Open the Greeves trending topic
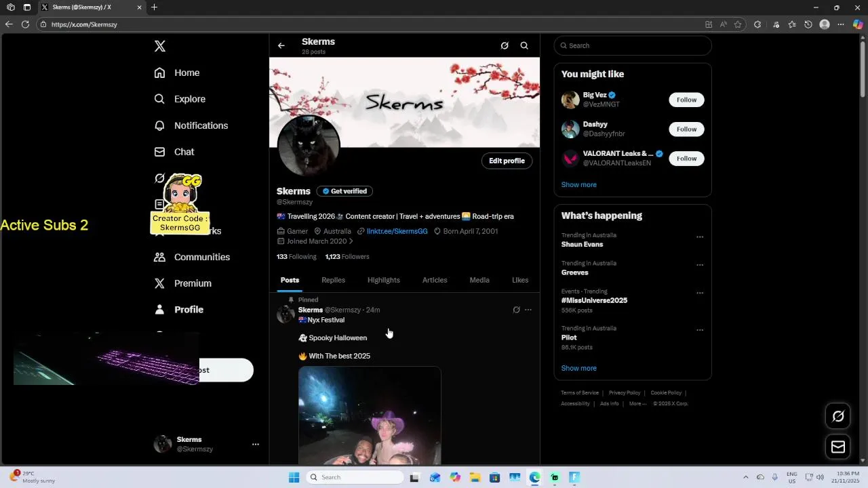Viewport: 868px width, 488px height. (x=574, y=272)
